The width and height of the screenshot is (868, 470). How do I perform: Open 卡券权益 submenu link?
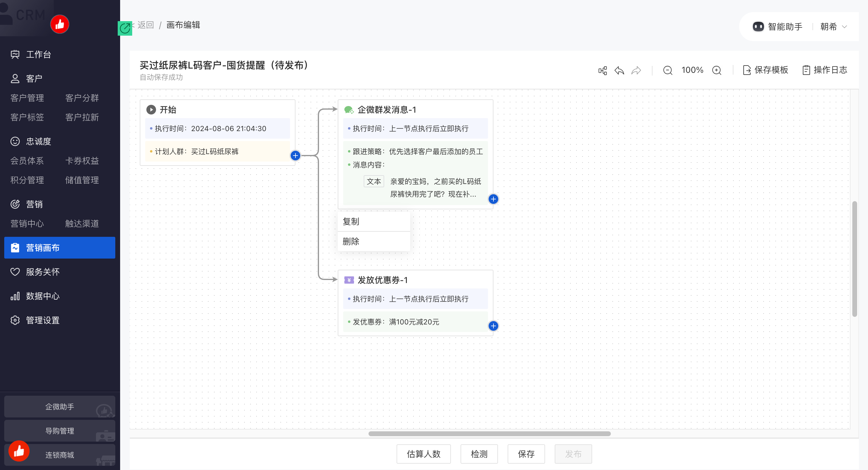point(82,160)
